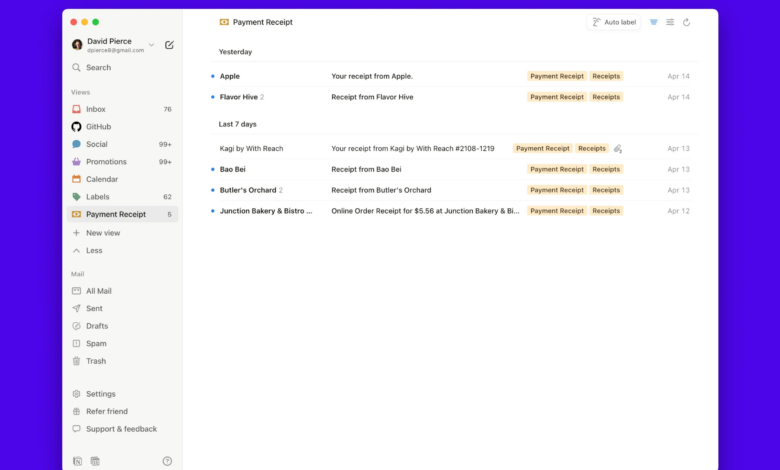Open the Calendar view
Screen dimensions: 780x470
(x=122, y=179)
